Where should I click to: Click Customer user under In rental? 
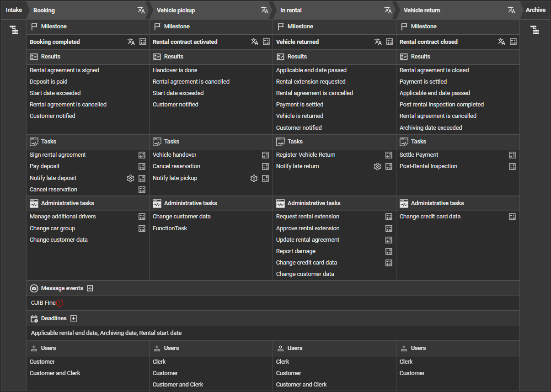[289, 373]
